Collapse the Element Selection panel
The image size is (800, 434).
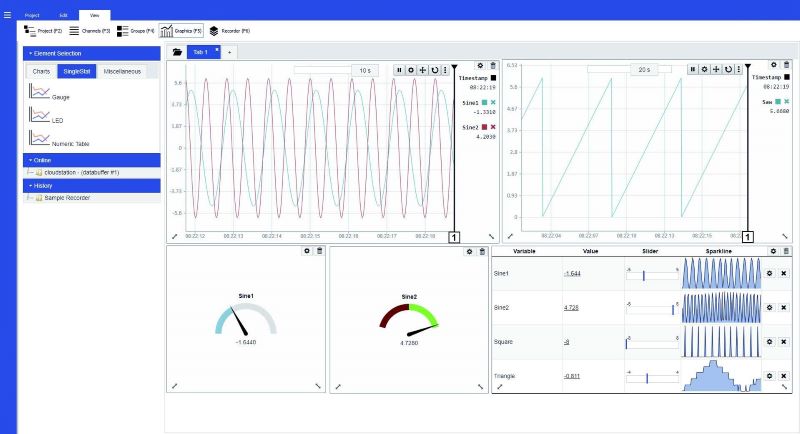tap(91, 53)
